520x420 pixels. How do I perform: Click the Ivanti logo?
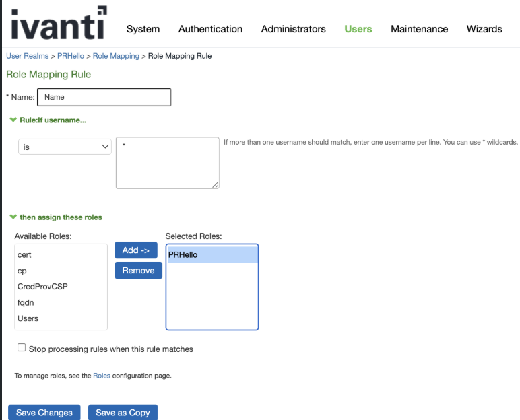point(59,23)
